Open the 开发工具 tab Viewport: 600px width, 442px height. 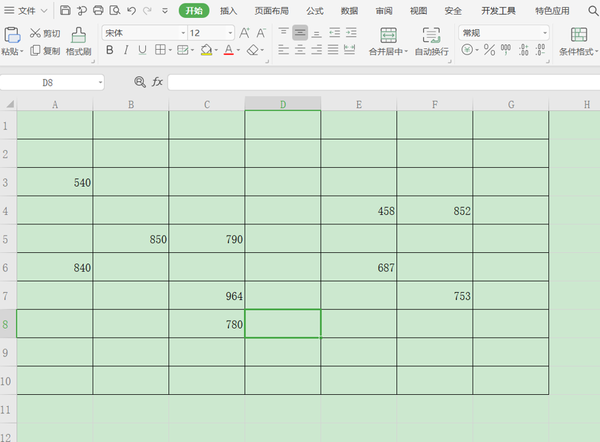[498, 11]
